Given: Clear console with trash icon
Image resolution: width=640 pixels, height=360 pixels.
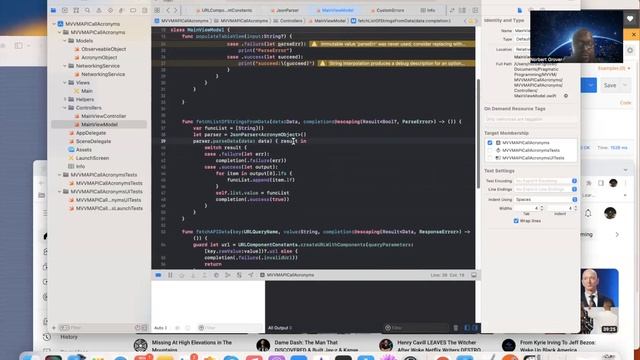Looking at the screenshot, I should 456,328.
